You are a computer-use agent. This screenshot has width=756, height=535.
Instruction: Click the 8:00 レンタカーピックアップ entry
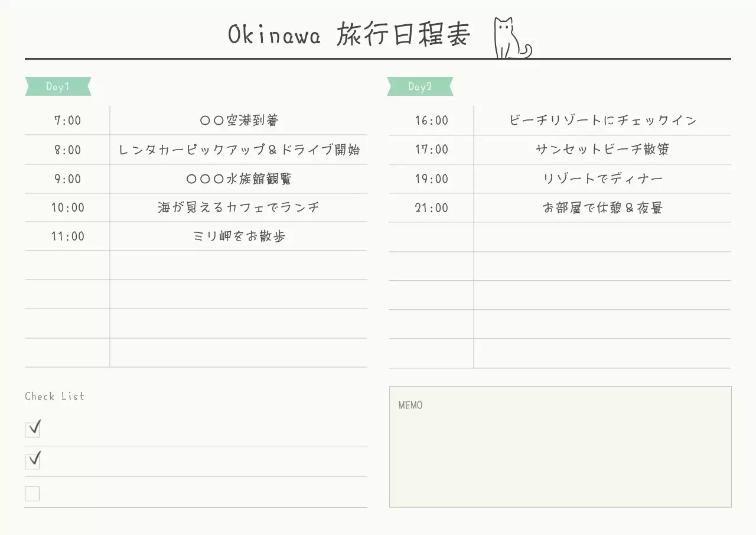(x=238, y=150)
